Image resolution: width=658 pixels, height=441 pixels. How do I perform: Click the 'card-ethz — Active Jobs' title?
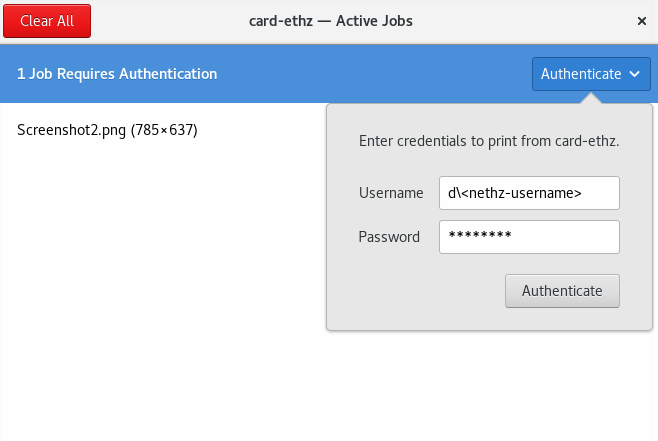[x=331, y=21]
